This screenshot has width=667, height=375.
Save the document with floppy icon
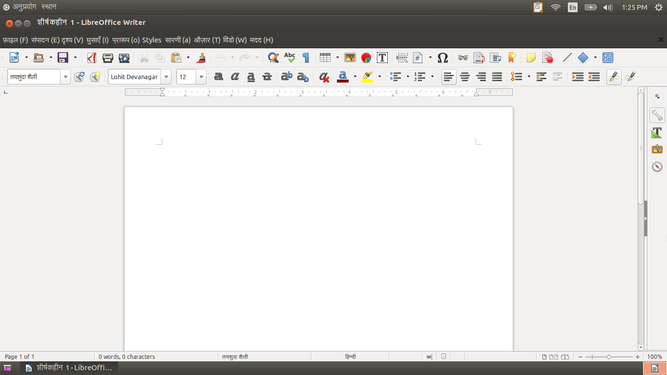tap(63, 57)
